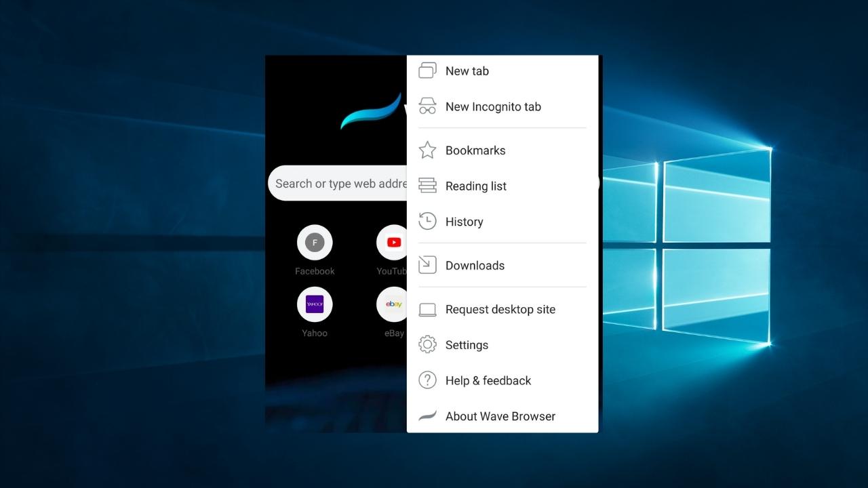Click the Yahoo label text
The height and width of the screenshot is (488, 868).
tap(315, 333)
